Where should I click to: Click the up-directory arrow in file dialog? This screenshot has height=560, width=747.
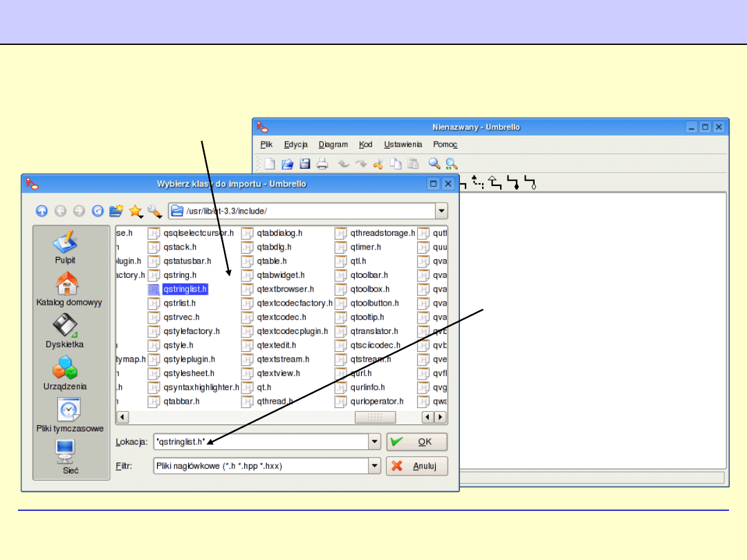(x=42, y=211)
